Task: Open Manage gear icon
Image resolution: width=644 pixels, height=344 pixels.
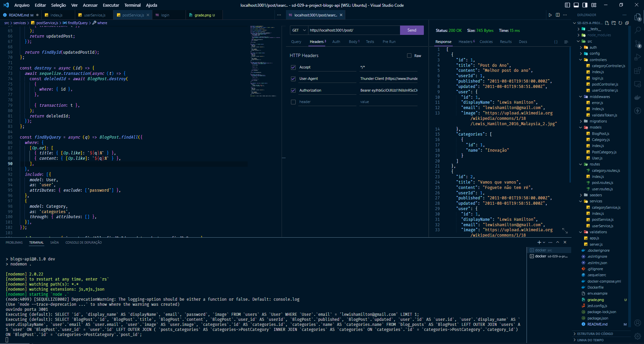Action: (638, 336)
